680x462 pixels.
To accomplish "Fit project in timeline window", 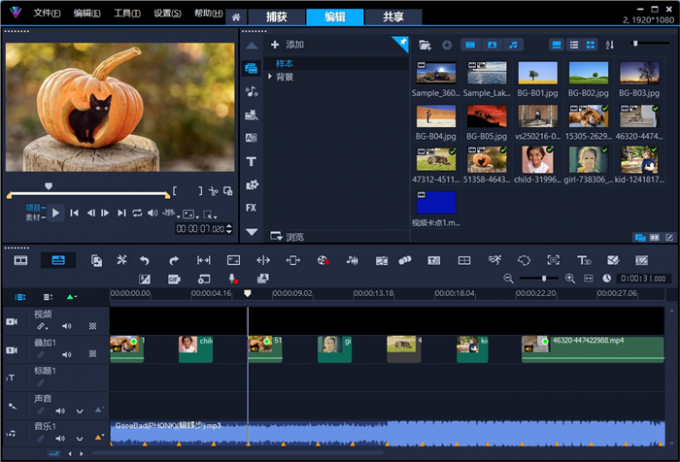I will coord(588,279).
